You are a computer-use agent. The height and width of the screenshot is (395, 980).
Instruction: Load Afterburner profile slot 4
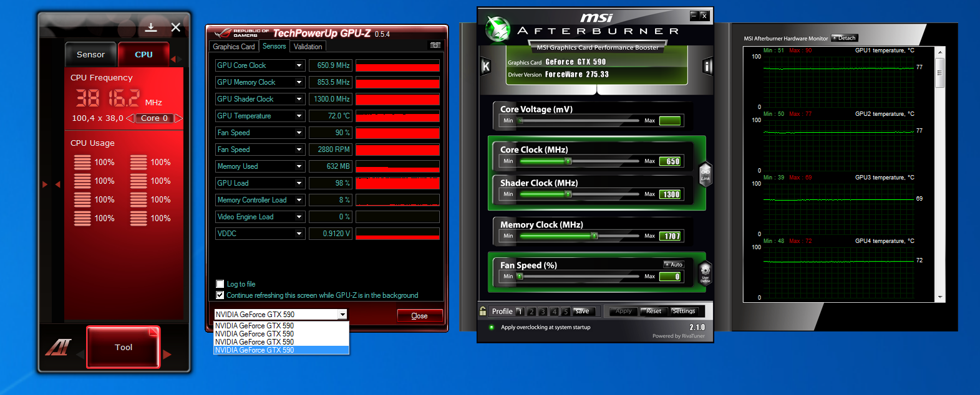click(x=554, y=312)
